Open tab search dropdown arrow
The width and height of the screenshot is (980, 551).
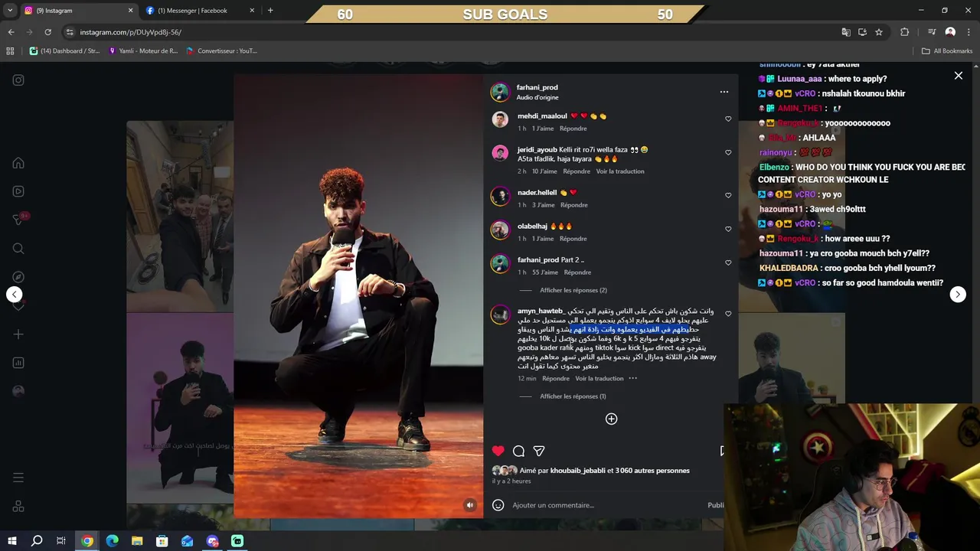(10, 11)
